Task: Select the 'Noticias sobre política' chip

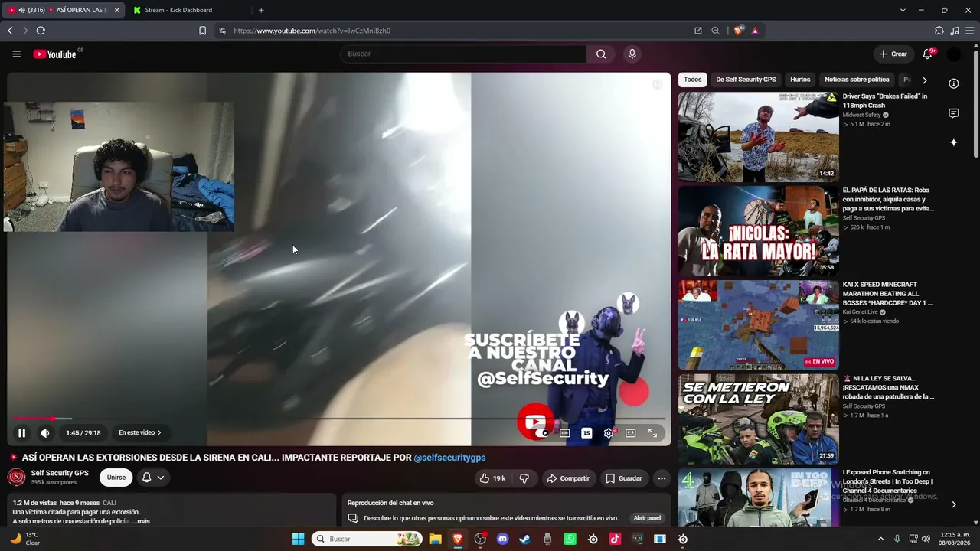Action: pos(857,80)
